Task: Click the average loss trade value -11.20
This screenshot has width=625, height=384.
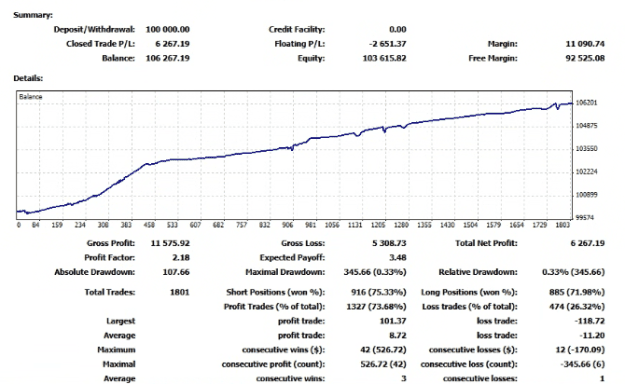Action: click(x=592, y=335)
